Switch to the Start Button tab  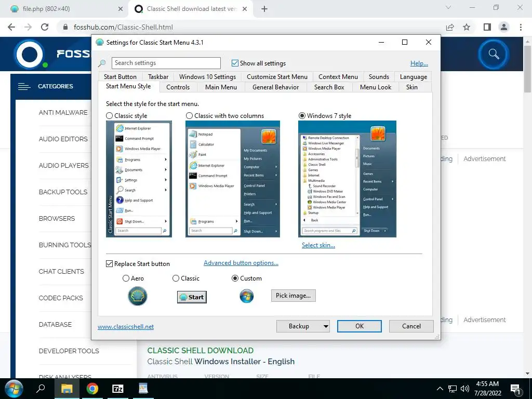120,77
